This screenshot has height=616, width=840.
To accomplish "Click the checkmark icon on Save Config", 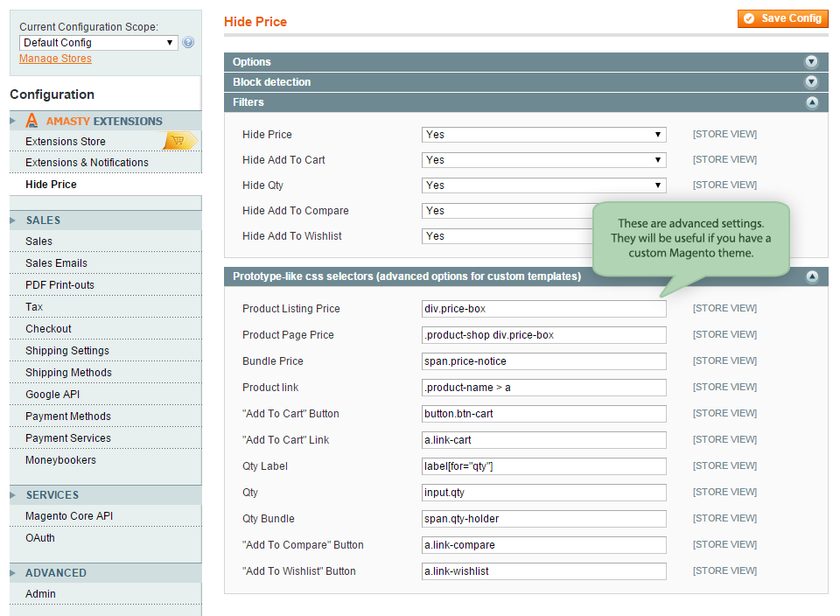I will tap(749, 18).
